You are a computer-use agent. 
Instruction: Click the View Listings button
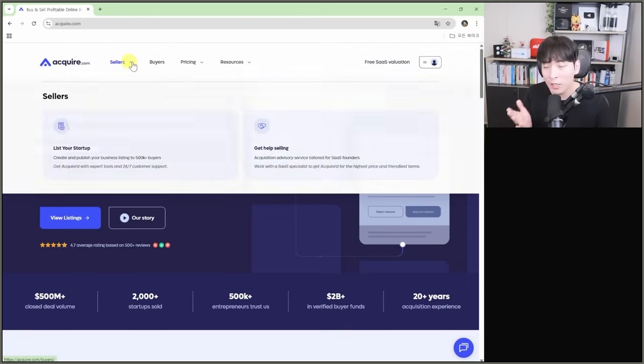pyautogui.click(x=70, y=218)
